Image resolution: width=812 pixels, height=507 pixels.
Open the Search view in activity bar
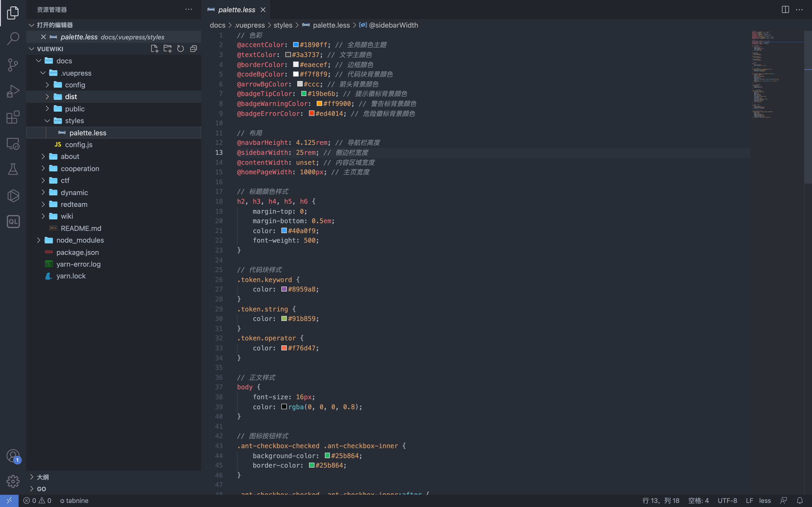13,38
